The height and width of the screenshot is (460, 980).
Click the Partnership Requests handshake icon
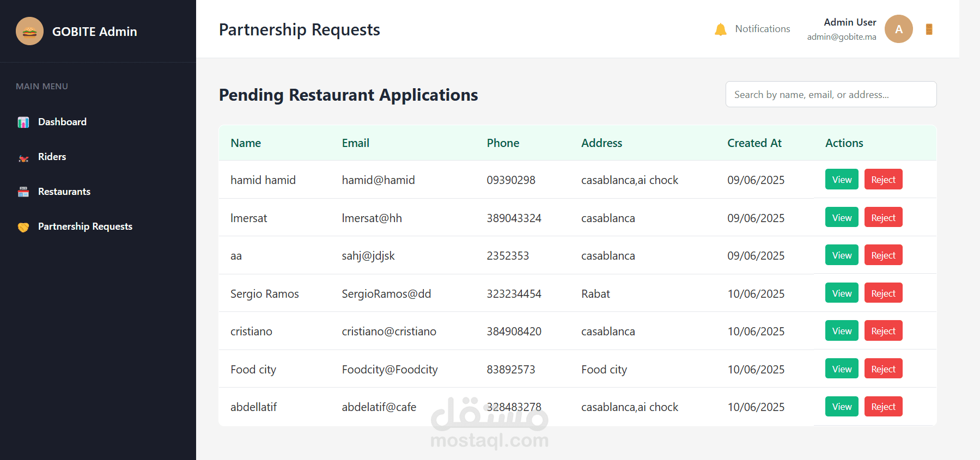pos(23,227)
